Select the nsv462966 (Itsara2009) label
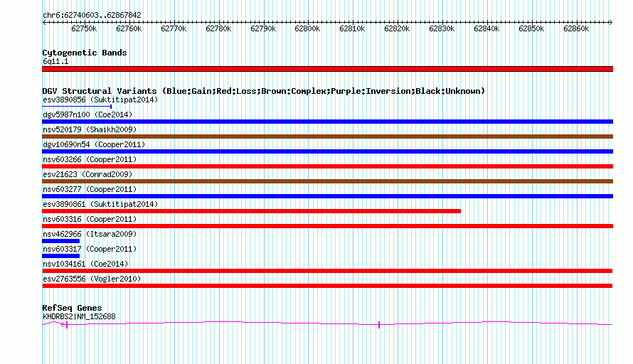Image resolution: width=633 pixels, height=364 pixels. tap(90, 234)
